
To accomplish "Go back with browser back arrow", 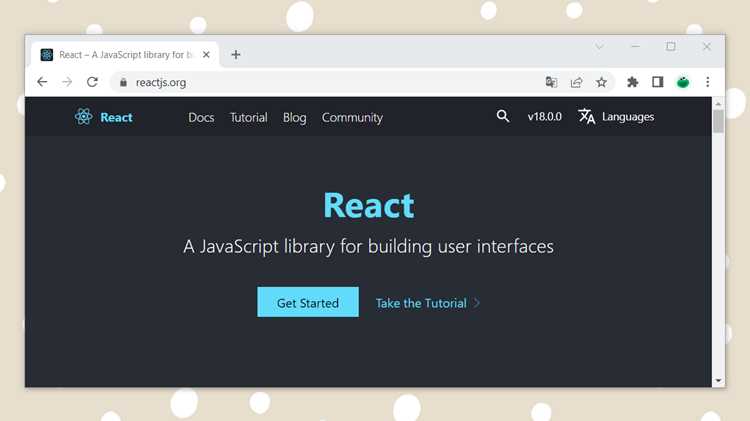I will coord(42,82).
